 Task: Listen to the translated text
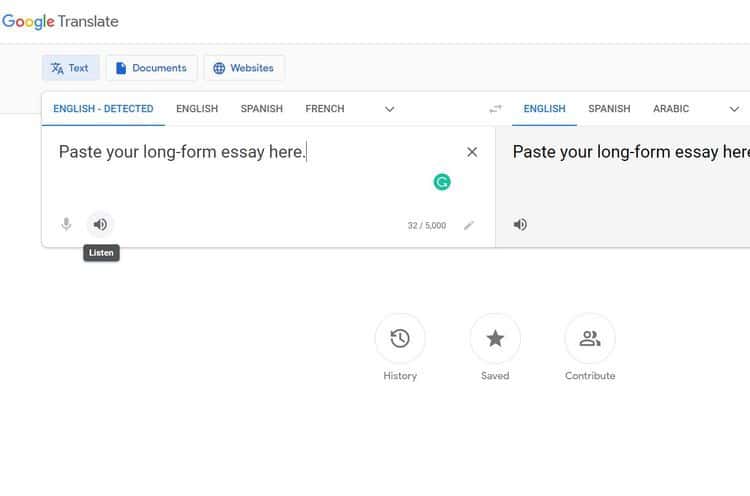(x=520, y=224)
